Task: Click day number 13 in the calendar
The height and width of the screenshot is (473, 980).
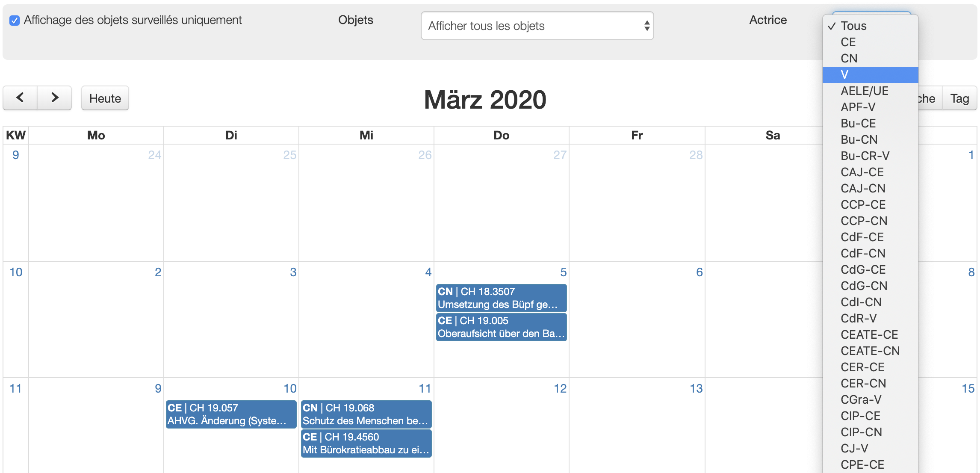Action: 696,388
